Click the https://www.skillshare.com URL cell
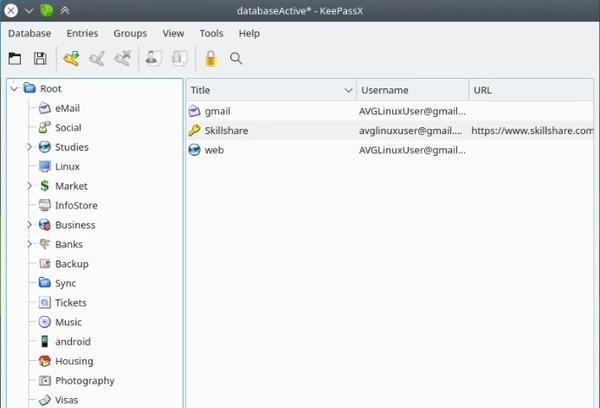Screen dimensions: 600x408 pos(532,131)
